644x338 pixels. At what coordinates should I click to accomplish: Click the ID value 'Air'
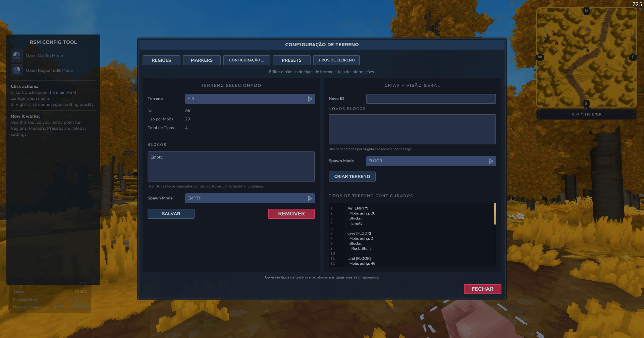click(x=188, y=111)
